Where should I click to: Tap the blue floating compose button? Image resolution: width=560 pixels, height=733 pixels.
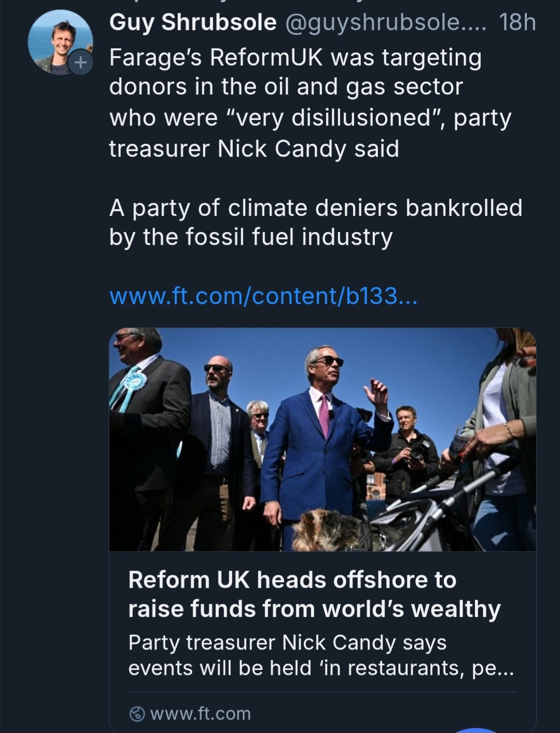479,729
